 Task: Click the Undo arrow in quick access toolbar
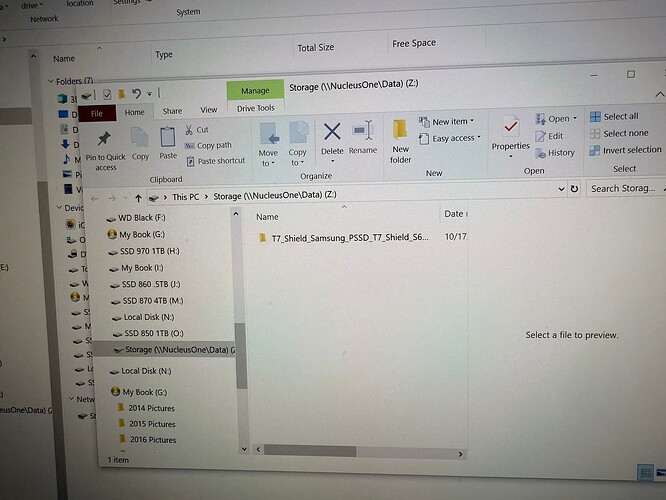tap(136, 93)
